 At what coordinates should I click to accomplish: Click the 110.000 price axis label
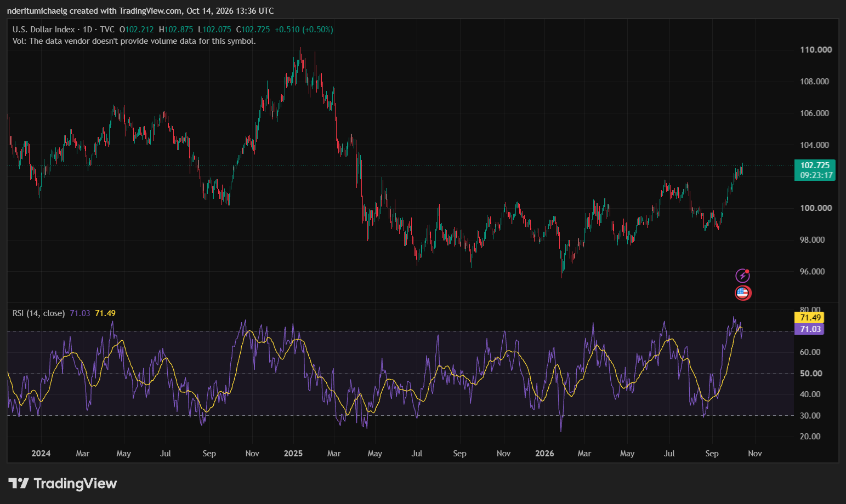816,50
